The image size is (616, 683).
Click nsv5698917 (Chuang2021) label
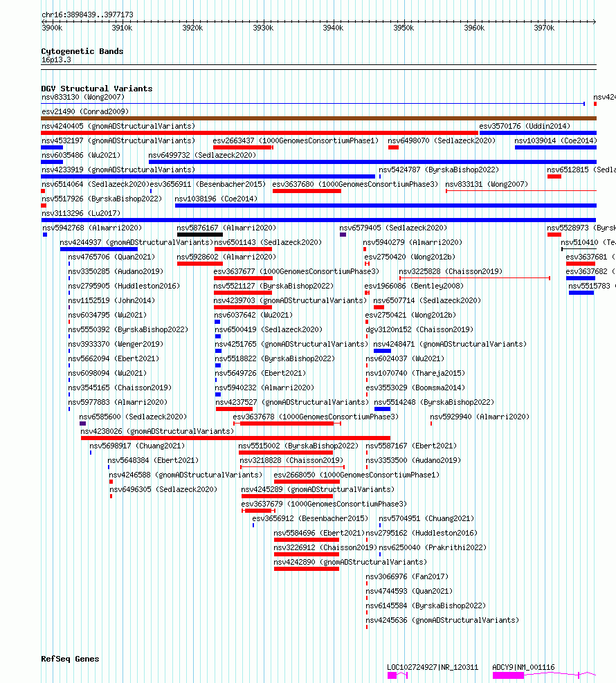click(137, 446)
